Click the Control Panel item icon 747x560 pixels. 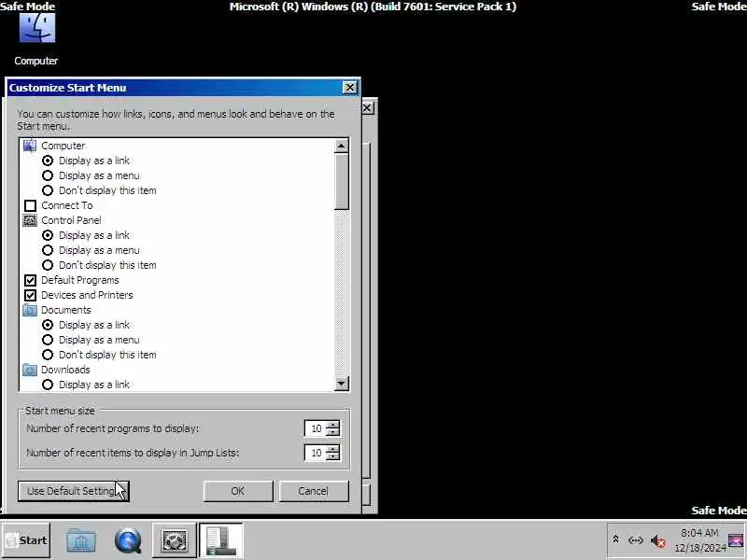pos(30,220)
